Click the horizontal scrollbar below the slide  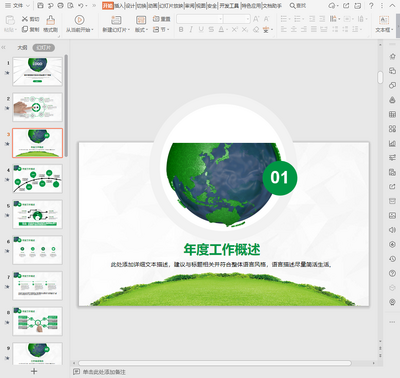[215, 363]
